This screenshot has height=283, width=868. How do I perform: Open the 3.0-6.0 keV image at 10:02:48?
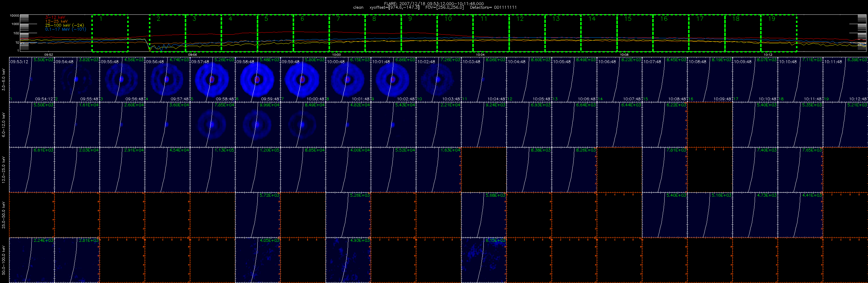(439, 79)
